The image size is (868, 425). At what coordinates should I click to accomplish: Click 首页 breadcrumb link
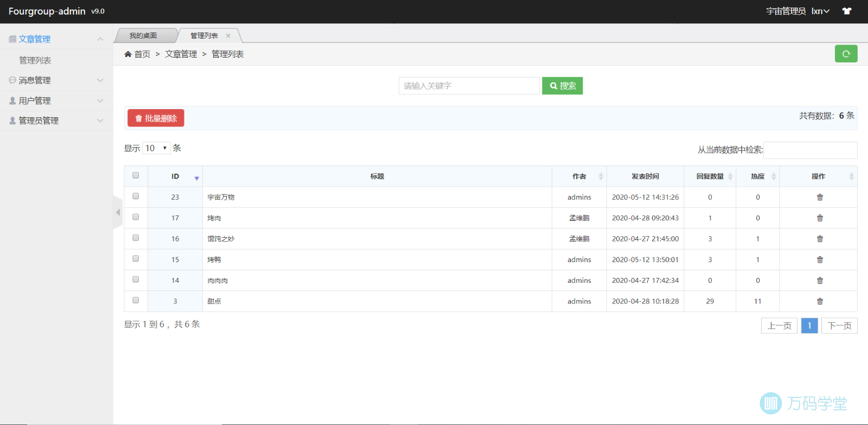142,54
